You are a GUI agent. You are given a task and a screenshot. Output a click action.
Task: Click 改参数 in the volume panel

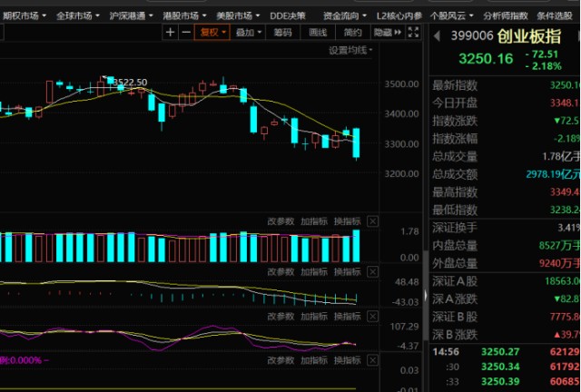pyautogui.click(x=281, y=221)
